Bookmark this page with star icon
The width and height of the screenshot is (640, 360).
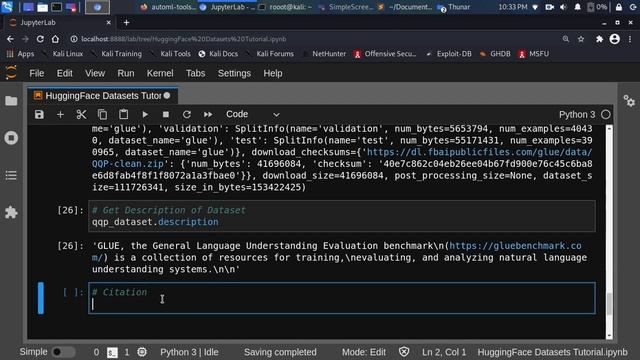[581, 39]
